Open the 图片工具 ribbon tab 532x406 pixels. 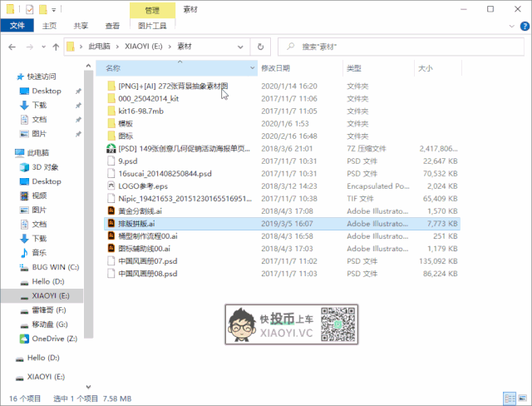coord(152,26)
